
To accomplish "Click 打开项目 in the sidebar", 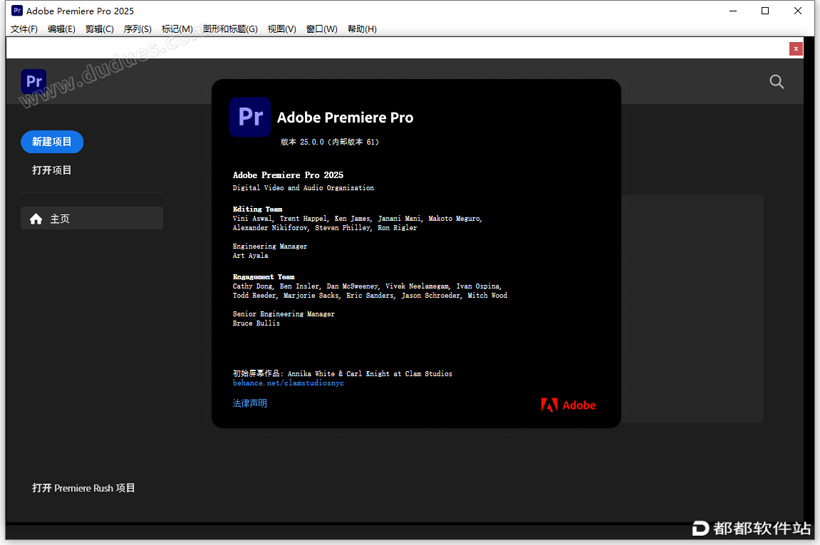I will [x=52, y=170].
